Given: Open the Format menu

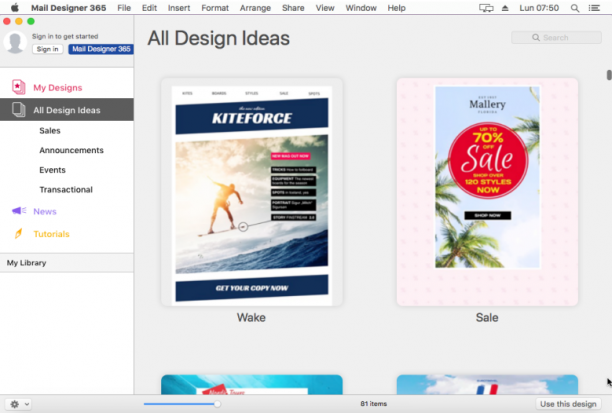Looking at the screenshot, I should tap(215, 8).
